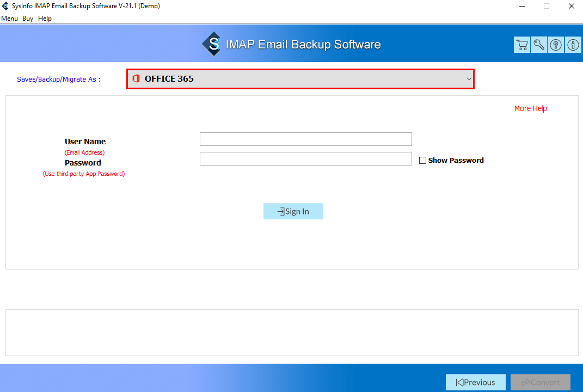Viewport: 583px width, 392px height.
Task: Click the '(Email Address)' hint text
Action: (85, 152)
